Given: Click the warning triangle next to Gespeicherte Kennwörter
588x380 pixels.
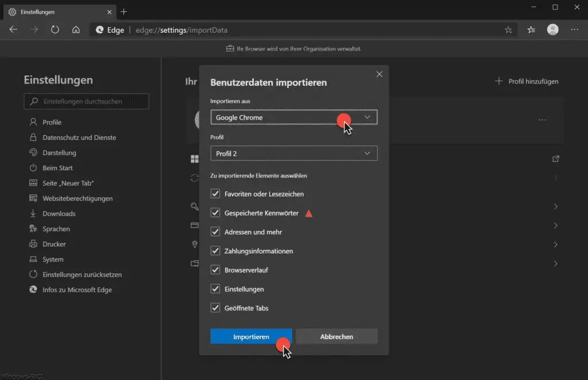Looking at the screenshot, I should (308, 214).
